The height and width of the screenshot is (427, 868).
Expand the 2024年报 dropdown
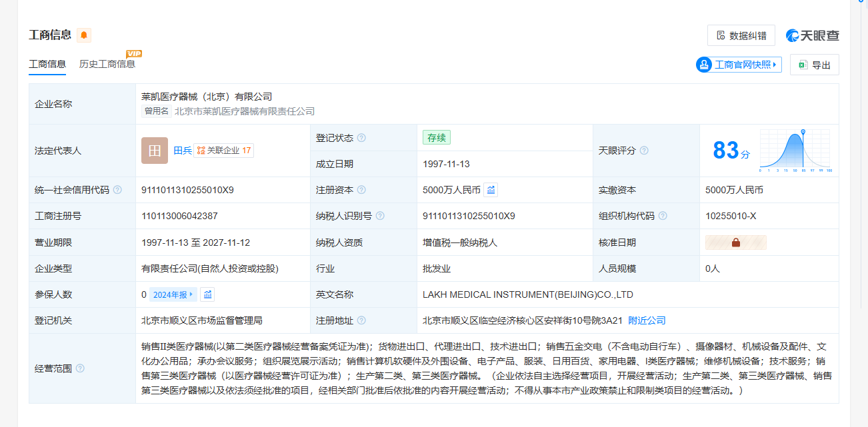(x=173, y=294)
